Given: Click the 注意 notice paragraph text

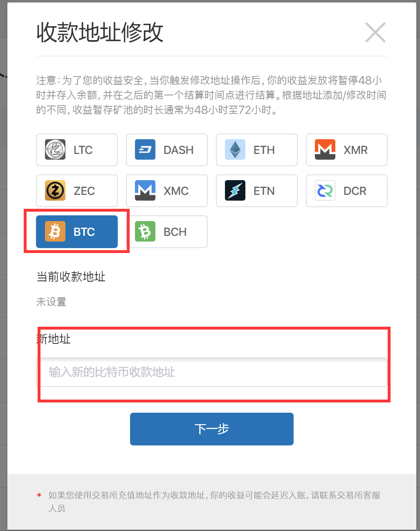Looking at the screenshot, I should click(211, 95).
